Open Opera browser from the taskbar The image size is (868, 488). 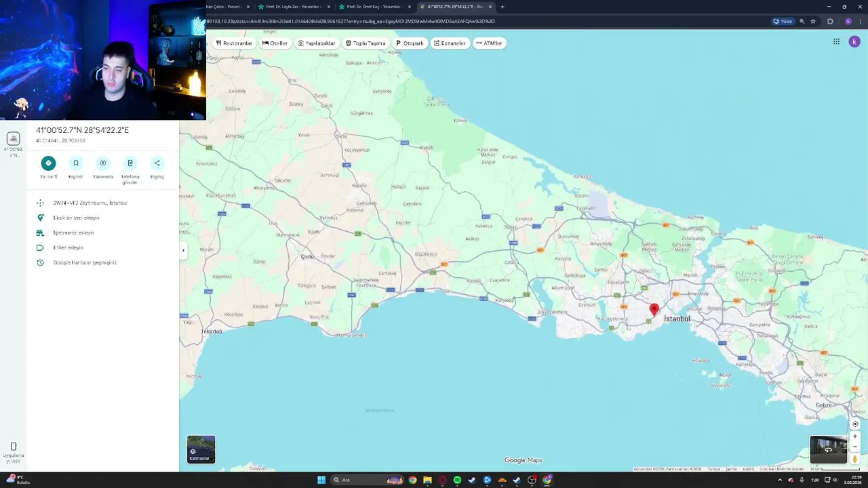(442, 480)
